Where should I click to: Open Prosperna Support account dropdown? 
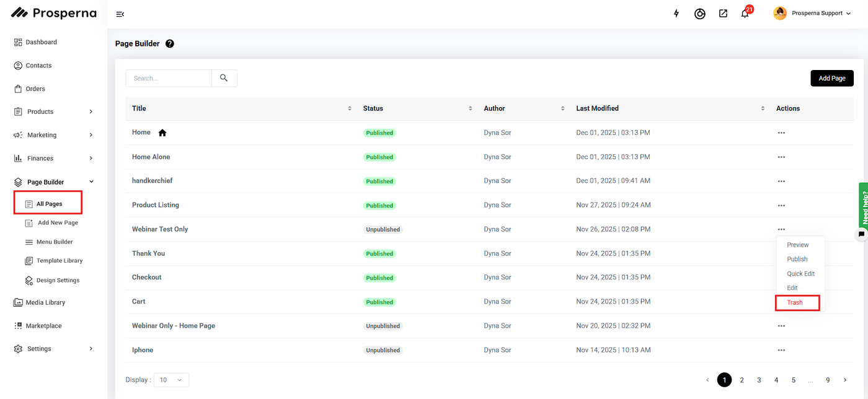(812, 13)
